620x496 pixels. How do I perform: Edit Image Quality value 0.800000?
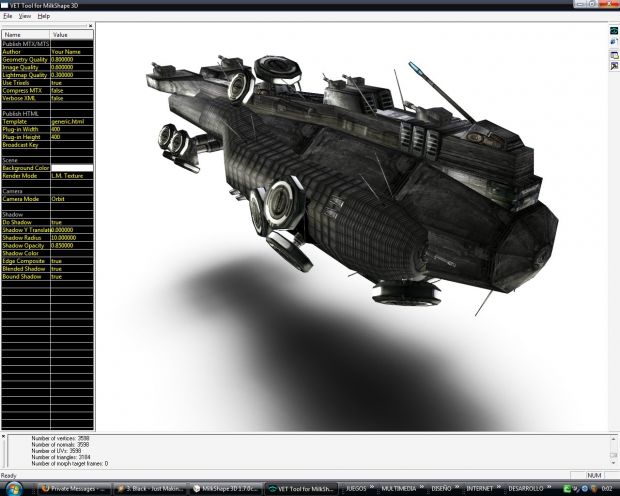[72, 67]
